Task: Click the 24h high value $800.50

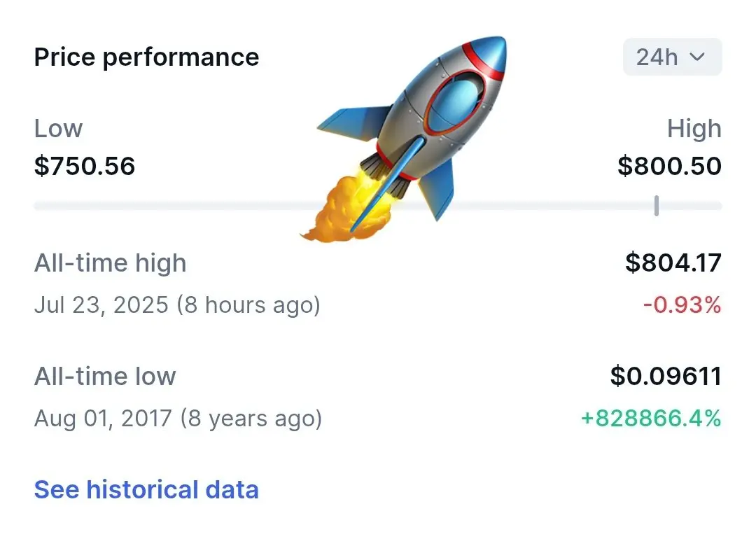Action: (x=670, y=166)
